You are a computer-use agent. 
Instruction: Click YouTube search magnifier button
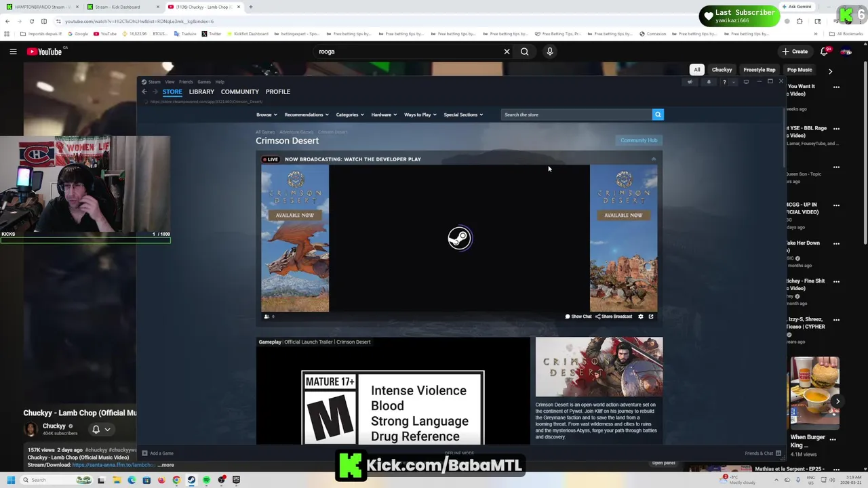pos(524,52)
